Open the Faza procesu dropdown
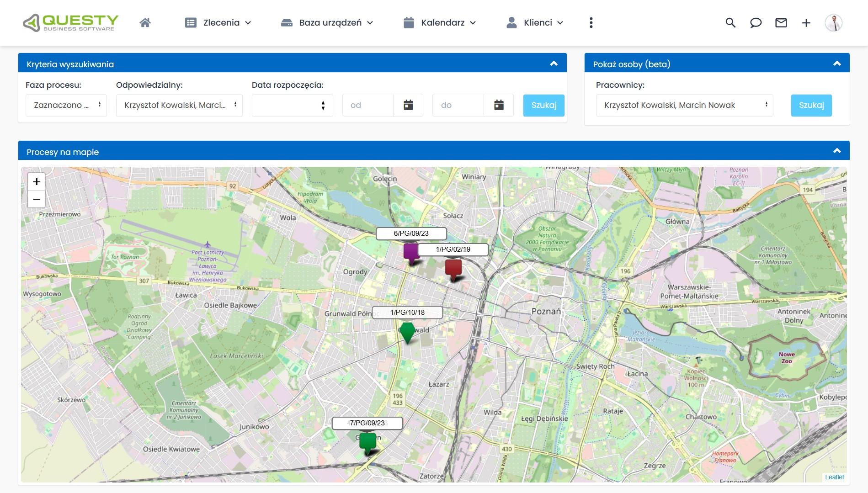 click(x=66, y=105)
